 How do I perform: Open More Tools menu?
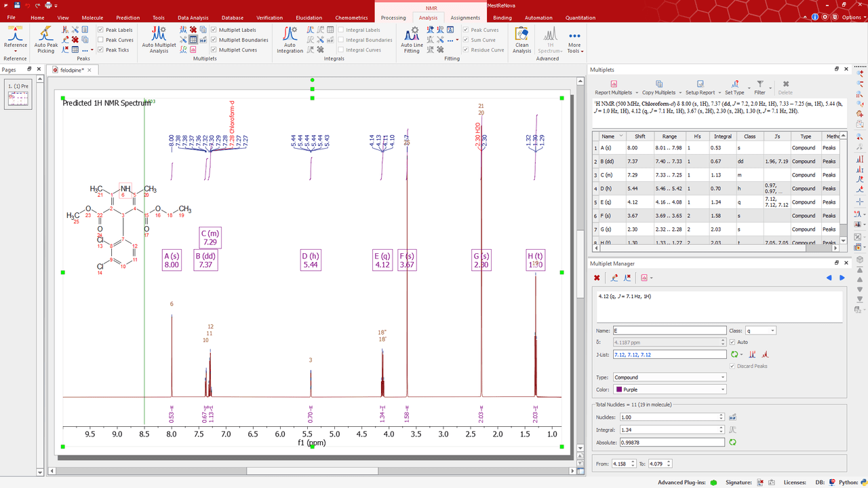coord(574,42)
